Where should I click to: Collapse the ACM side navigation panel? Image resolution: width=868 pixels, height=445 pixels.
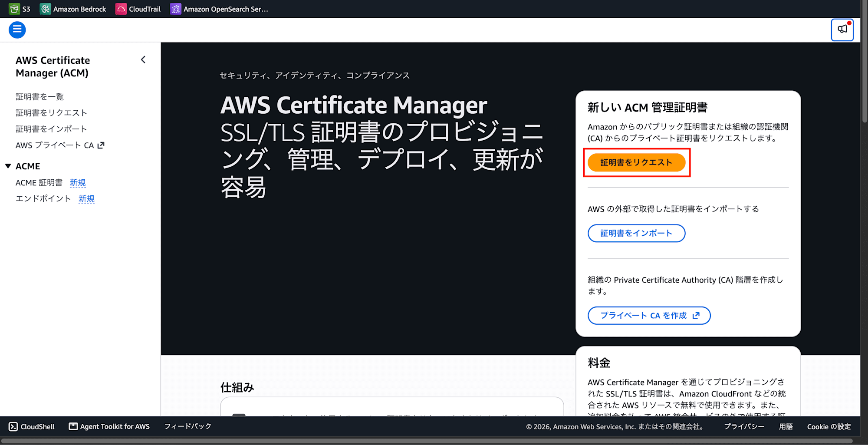pos(143,60)
